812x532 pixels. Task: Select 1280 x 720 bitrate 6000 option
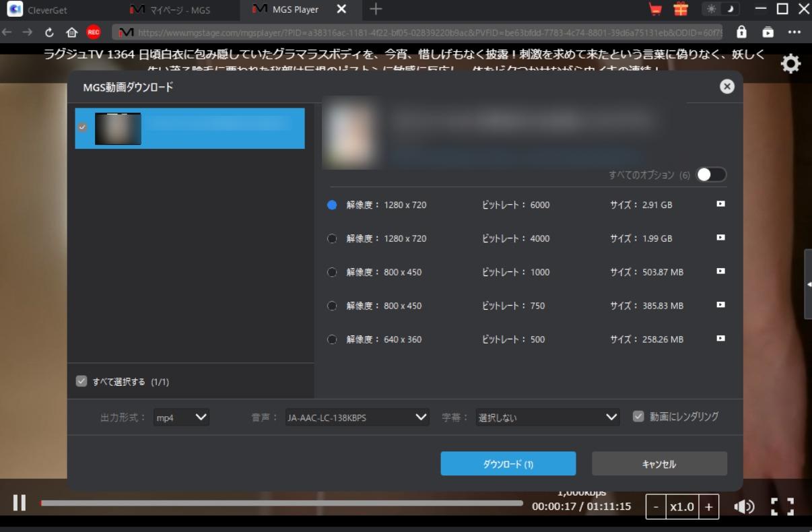pos(332,205)
